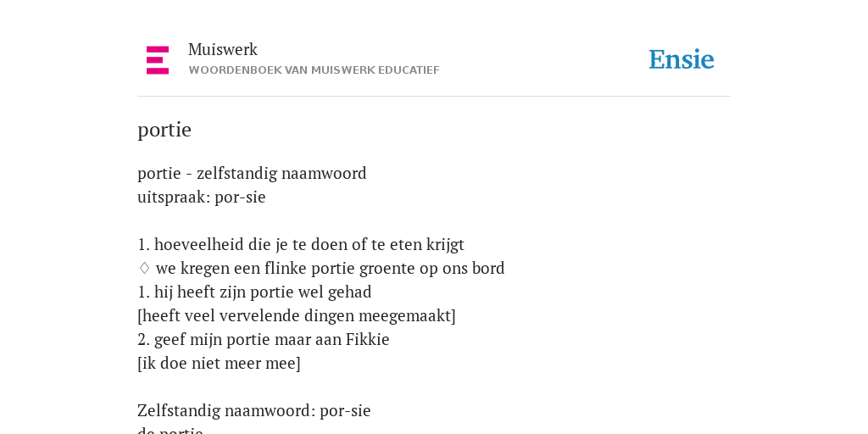Click the 'uitspraak: por-sie' line
Screen dimensions: 868x434
tap(202, 197)
